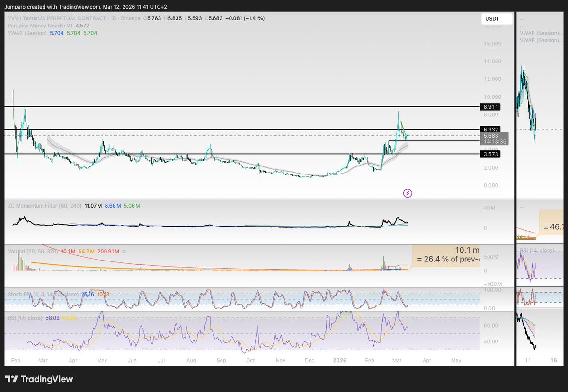Click the 2.000 price axis label

(x=492, y=168)
